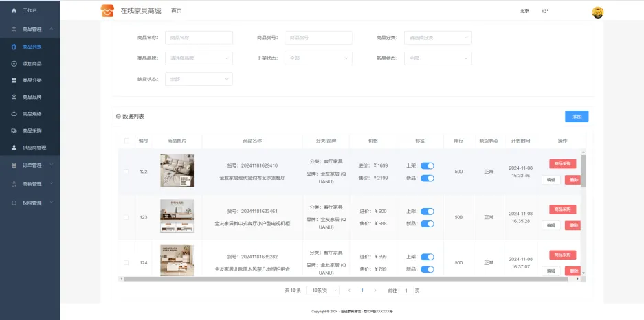Toggle 新品 switch for product 123

tap(427, 224)
